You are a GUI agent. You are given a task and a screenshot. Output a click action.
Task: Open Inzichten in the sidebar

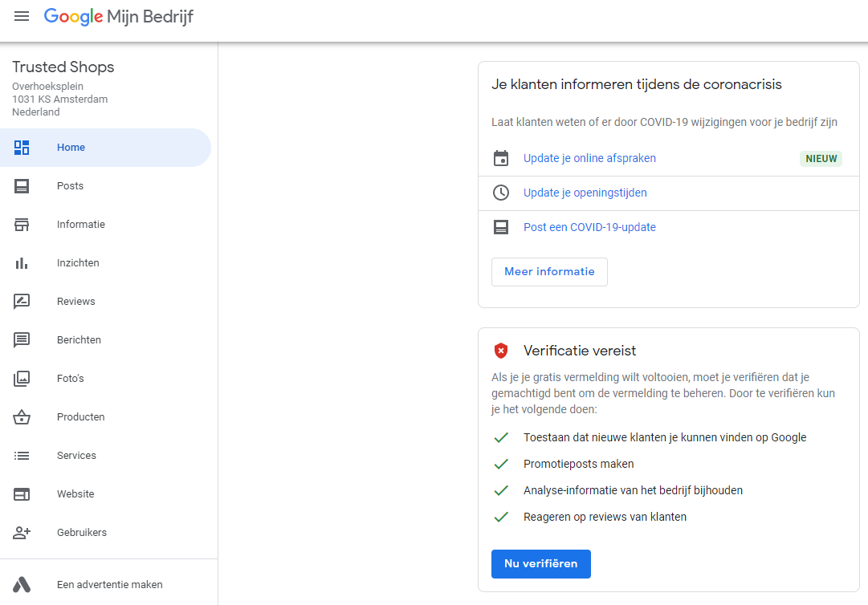coord(105,263)
